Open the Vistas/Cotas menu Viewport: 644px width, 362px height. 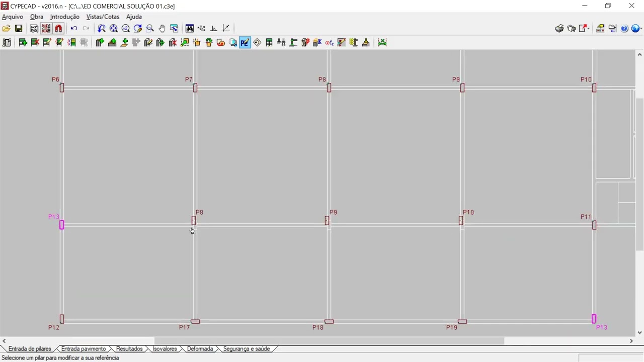click(103, 17)
